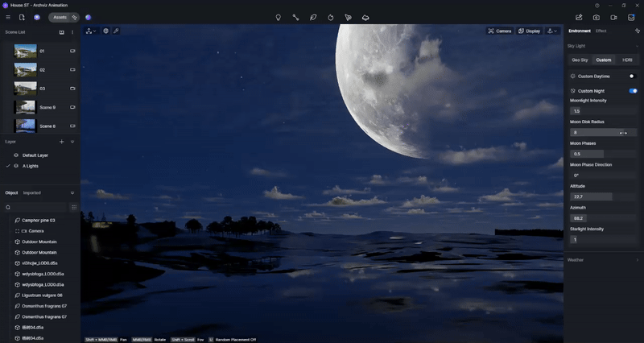Viewport: 644px width, 343px height.
Task: Click the import file icon in the top bar
Action: [x=22, y=17]
